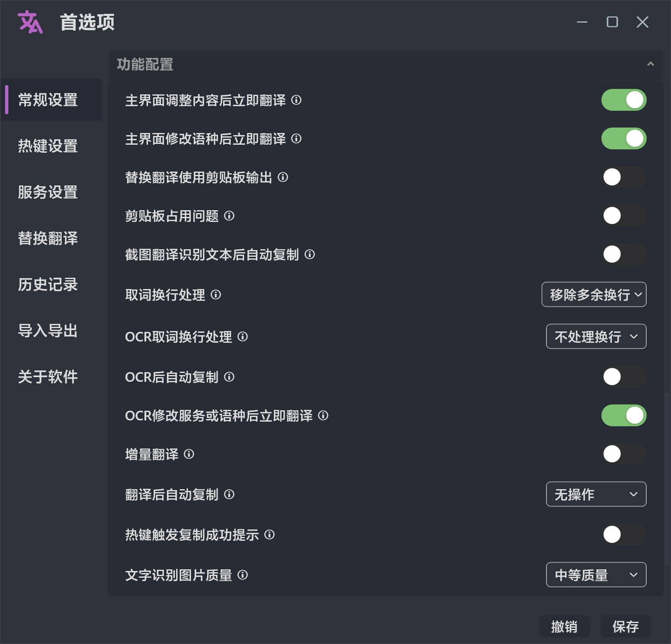671x644 pixels.
Task: Turn on OCR后自动复制 toggle
Action: (x=624, y=377)
